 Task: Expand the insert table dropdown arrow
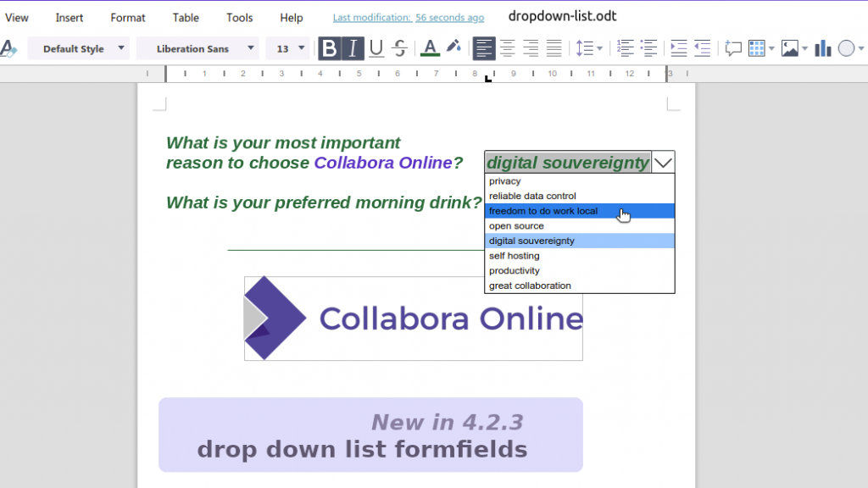(x=771, y=49)
